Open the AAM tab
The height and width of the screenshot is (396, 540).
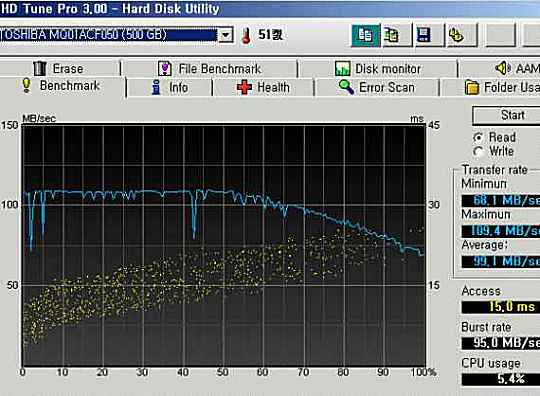(517, 68)
